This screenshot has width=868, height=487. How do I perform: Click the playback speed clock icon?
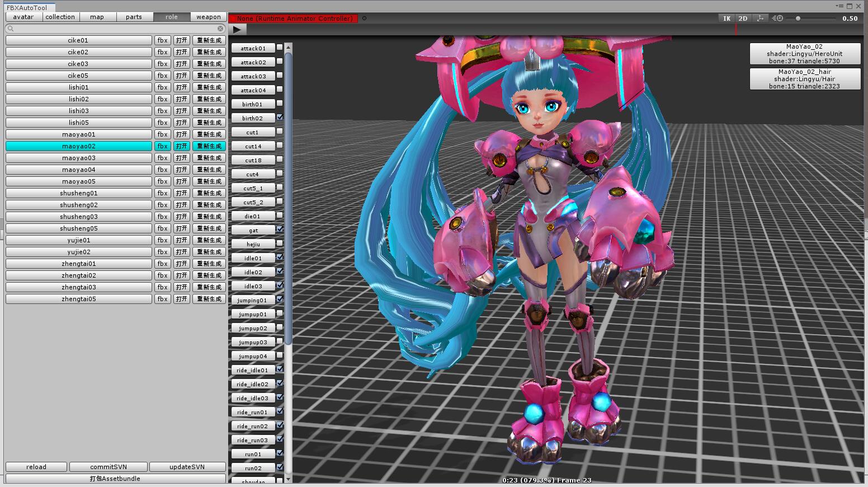777,18
